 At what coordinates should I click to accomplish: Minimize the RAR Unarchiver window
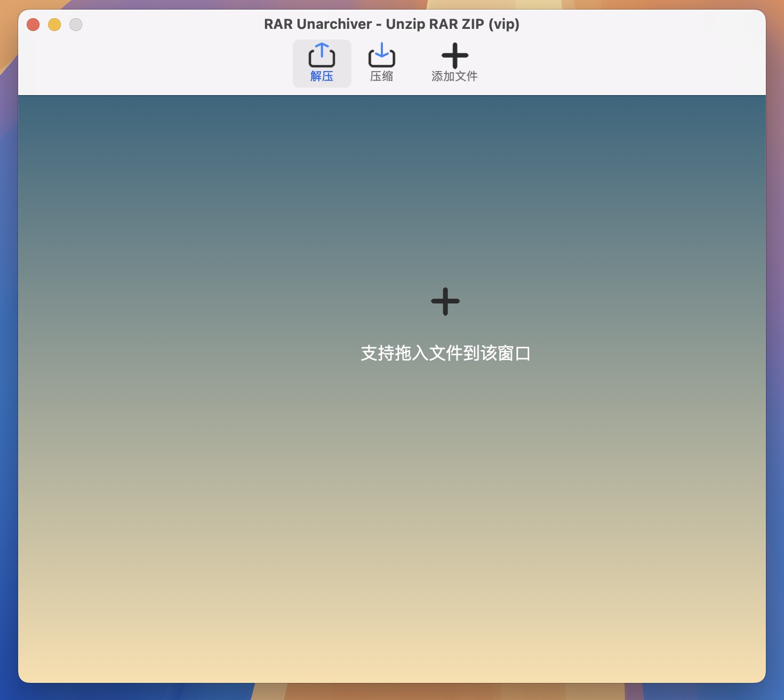pyautogui.click(x=54, y=25)
